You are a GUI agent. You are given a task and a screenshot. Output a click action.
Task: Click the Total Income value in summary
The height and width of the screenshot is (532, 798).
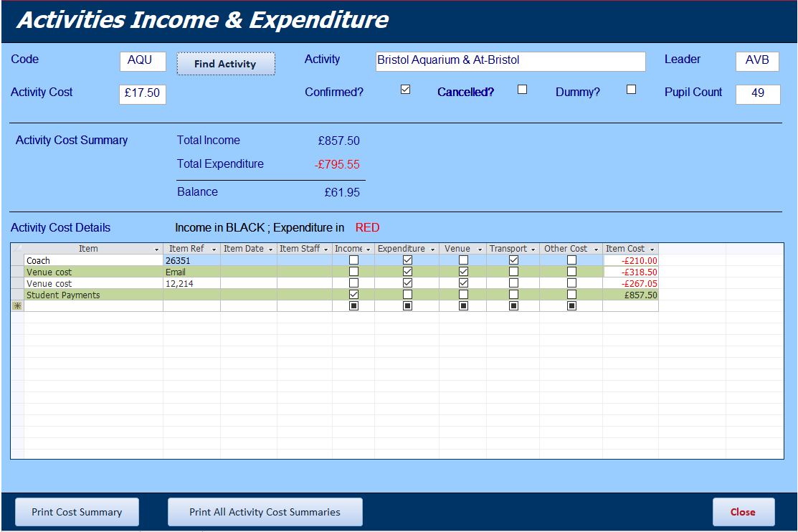click(339, 141)
